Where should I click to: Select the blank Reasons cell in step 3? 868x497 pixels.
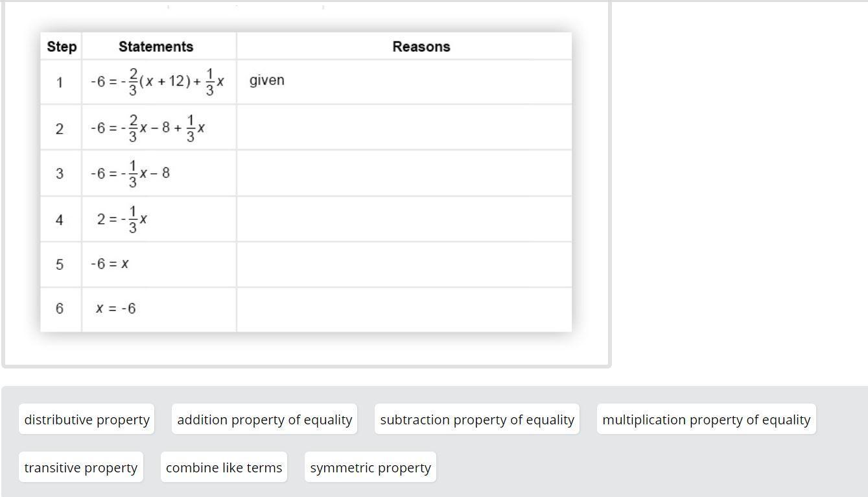(404, 173)
